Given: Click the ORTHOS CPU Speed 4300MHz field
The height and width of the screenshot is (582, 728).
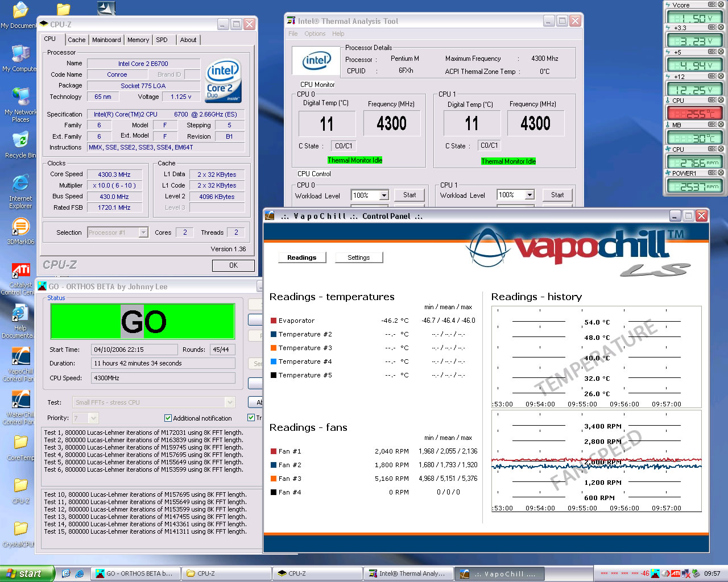Looking at the screenshot, I should coord(163,378).
